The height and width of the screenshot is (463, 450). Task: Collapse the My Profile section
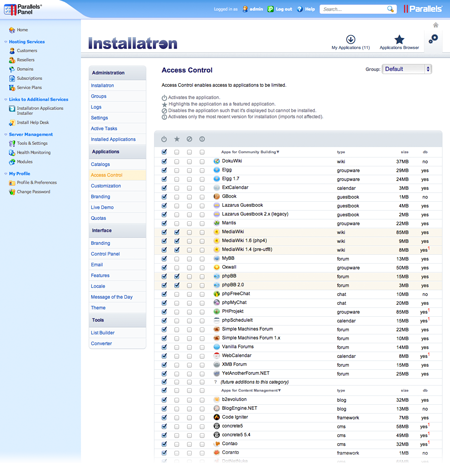click(x=6, y=174)
